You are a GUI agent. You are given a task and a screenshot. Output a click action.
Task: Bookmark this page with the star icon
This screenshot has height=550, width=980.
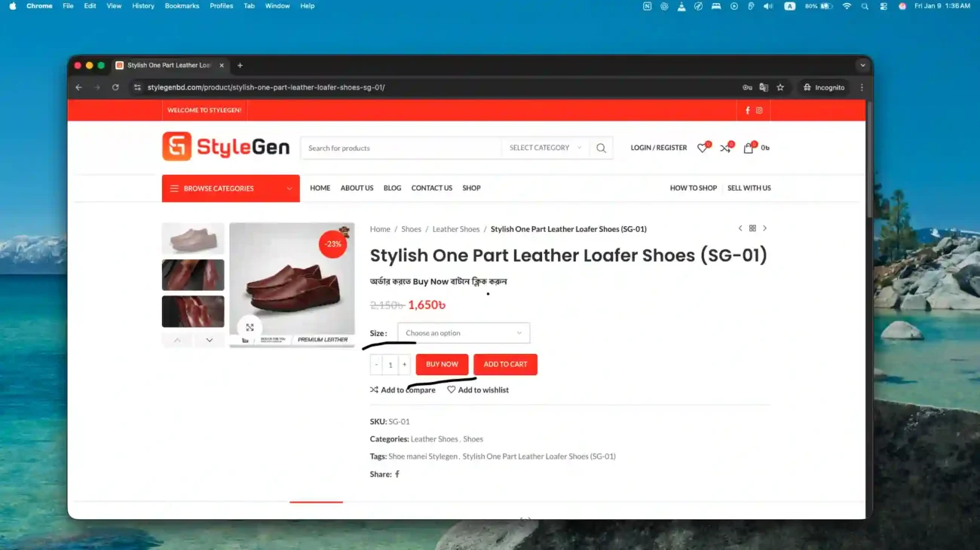[780, 87]
